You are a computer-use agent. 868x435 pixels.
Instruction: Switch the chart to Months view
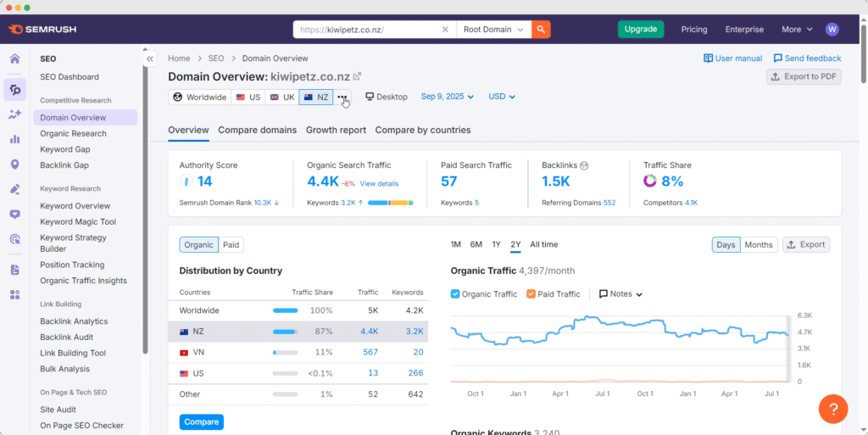pyautogui.click(x=758, y=244)
